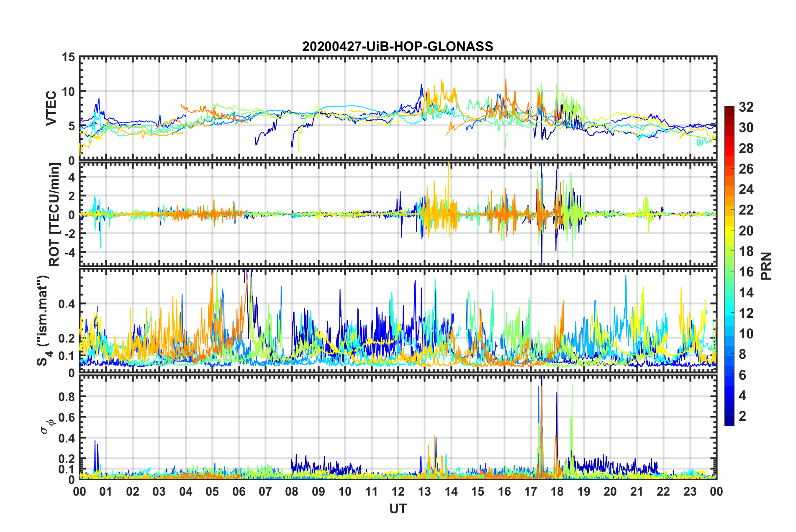
Task: Click the 0.4 tick on S4 axis
Action: coord(66,304)
